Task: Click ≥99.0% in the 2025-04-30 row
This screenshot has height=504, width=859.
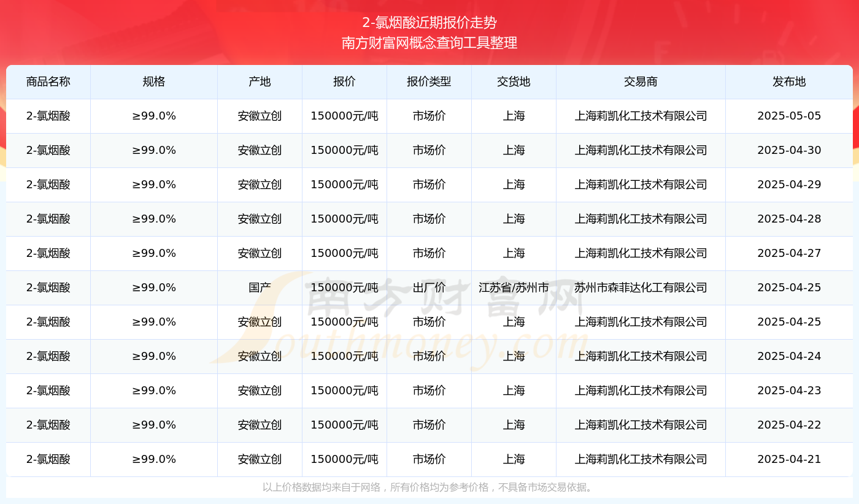Action: click(x=154, y=150)
